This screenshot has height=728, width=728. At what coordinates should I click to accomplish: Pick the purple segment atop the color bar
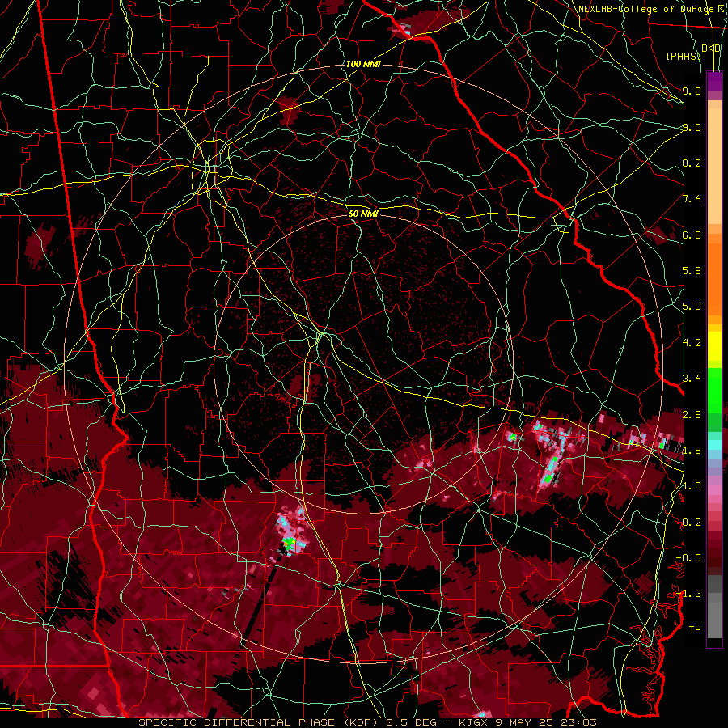tap(714, 81)
